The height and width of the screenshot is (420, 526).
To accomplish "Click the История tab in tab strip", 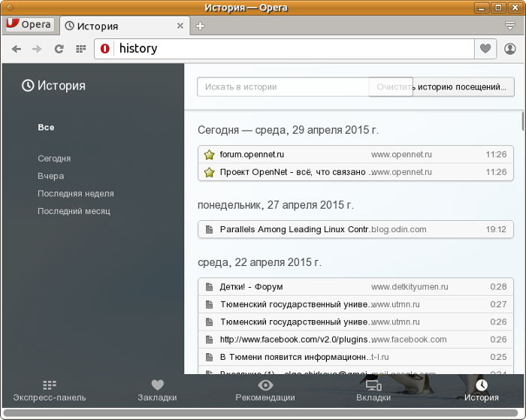I will 125,26.
